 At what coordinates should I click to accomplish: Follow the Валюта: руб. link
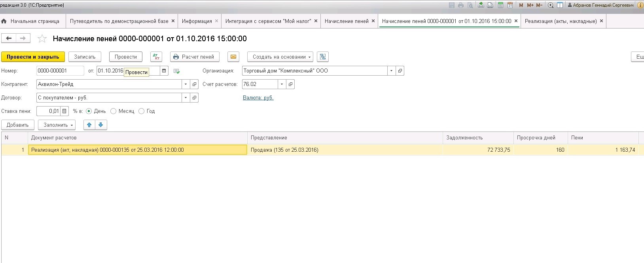click(x=258, y=98)
